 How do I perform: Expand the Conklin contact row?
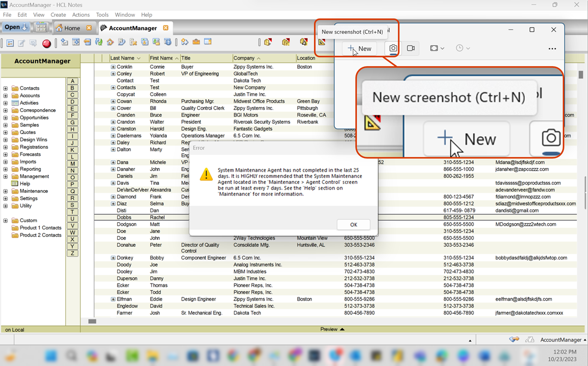[x=113, y=67]
